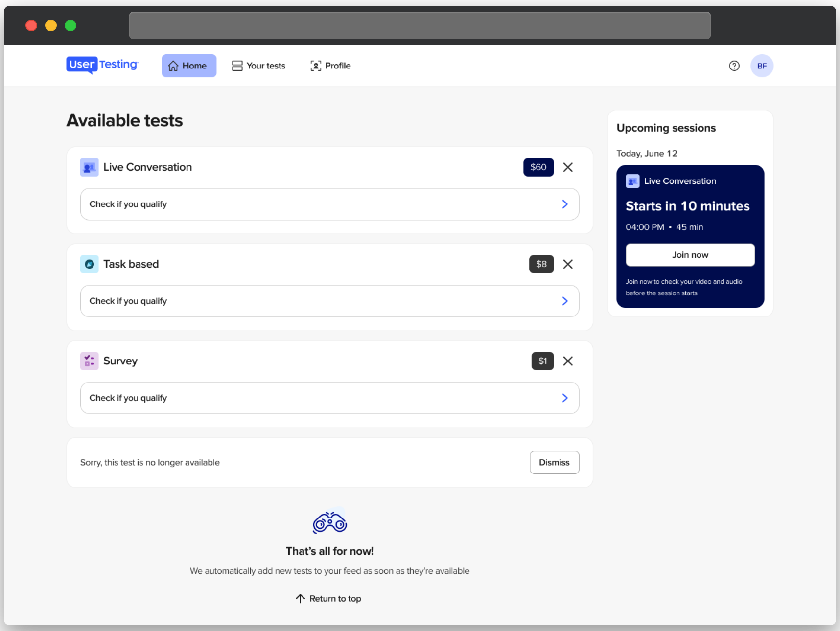Click the Live Conversation icon in upcoming session card

tap(632, 181)
